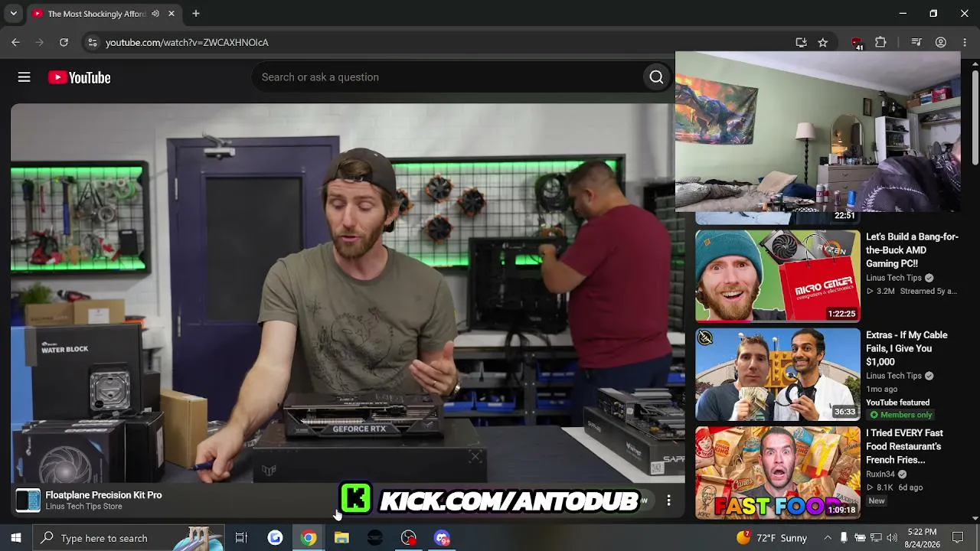Open the taskbar clock showing 5:22 PM
Viewport: 980px width, 551px height.
(922, 538)
